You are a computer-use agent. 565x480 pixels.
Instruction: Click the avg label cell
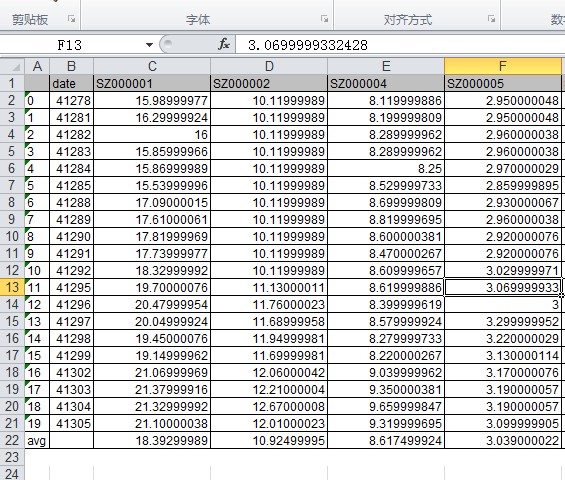pyautogui.click(x=37, y=440)
